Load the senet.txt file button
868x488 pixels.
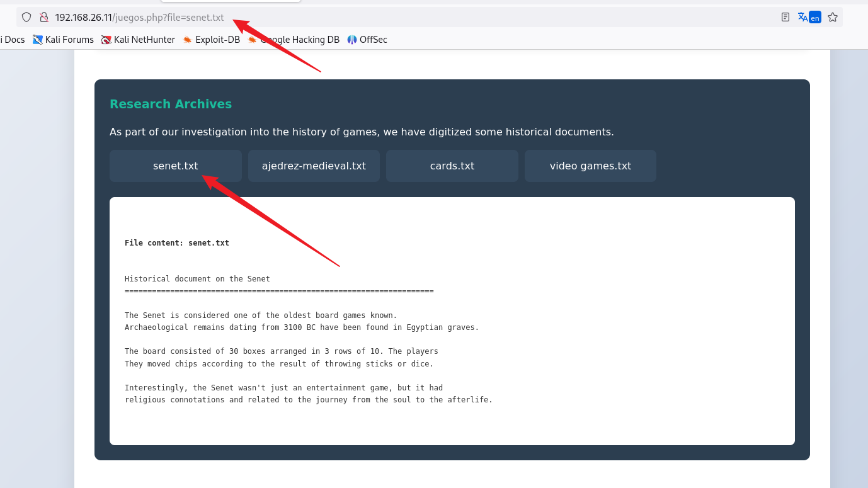click(176, 166)
